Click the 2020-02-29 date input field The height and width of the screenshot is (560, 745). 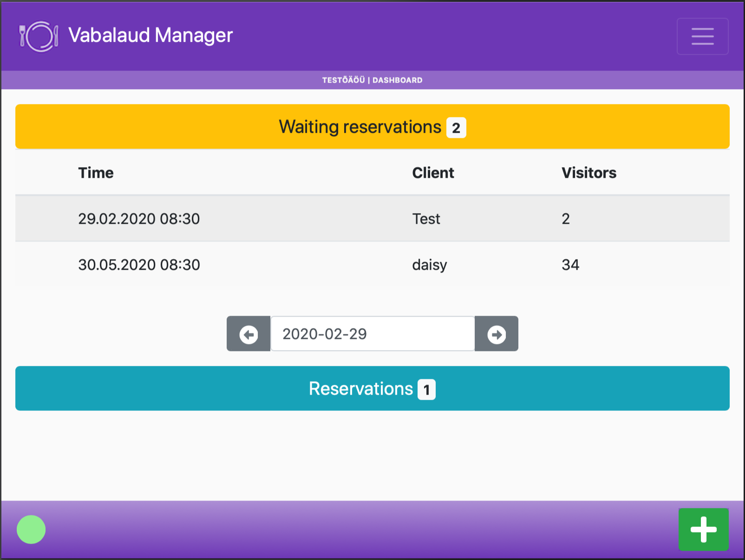372,334
